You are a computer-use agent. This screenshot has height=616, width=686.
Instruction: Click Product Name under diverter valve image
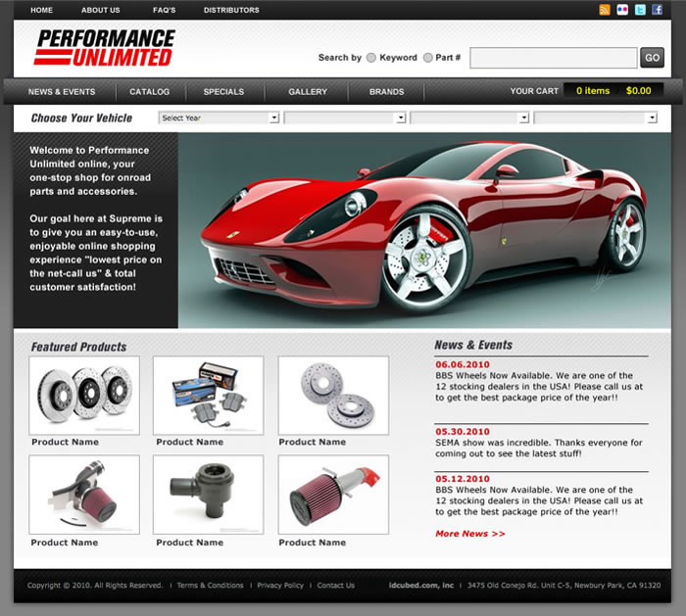tap(190, 543)
